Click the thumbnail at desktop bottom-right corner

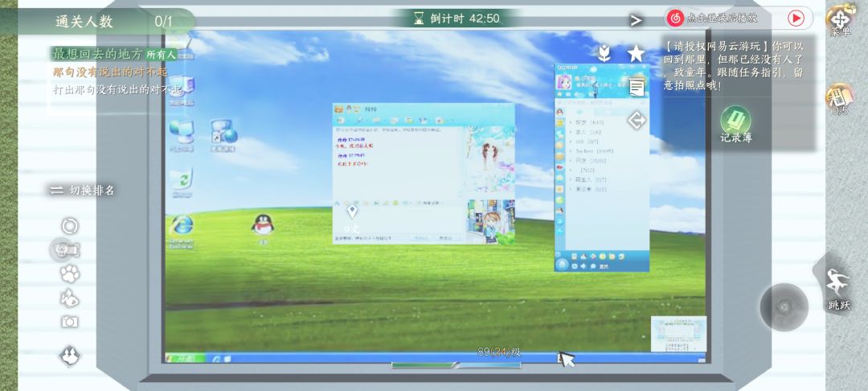tap(678, 333)
